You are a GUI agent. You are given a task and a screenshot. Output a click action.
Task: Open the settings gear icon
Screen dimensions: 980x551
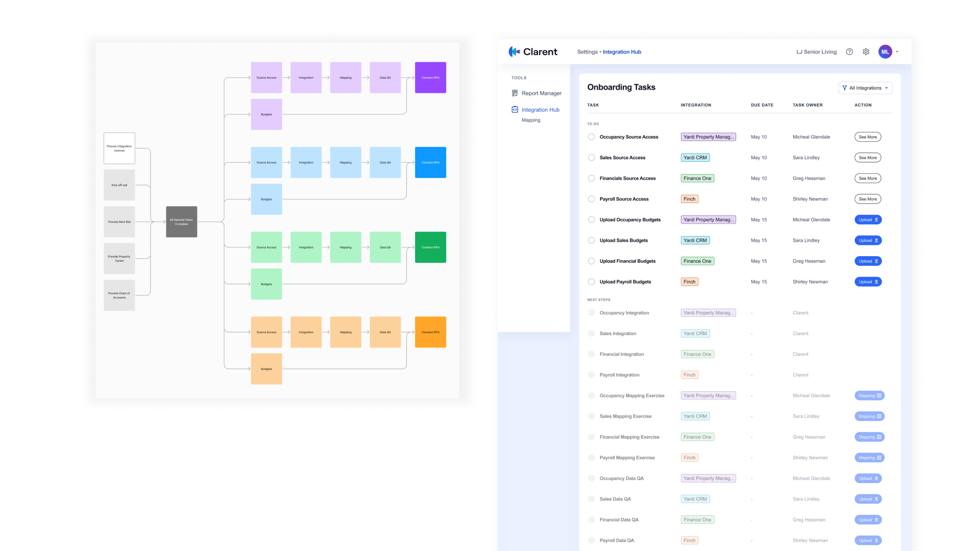click(866, 52)
